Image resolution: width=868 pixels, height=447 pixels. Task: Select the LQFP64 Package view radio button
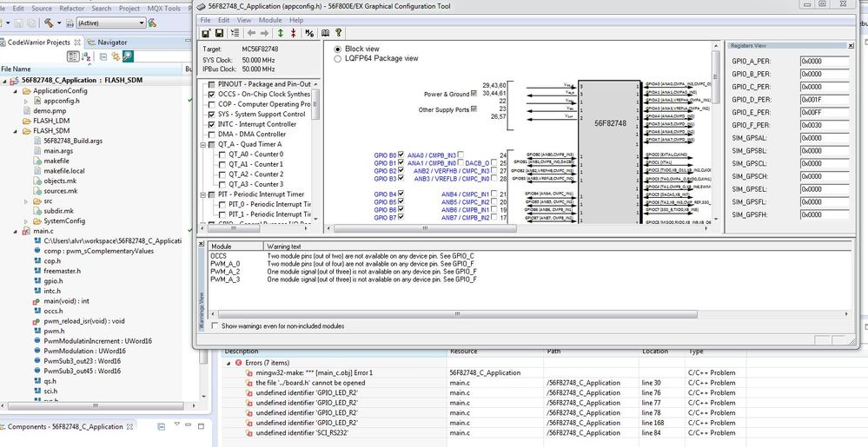pos(338,59)
